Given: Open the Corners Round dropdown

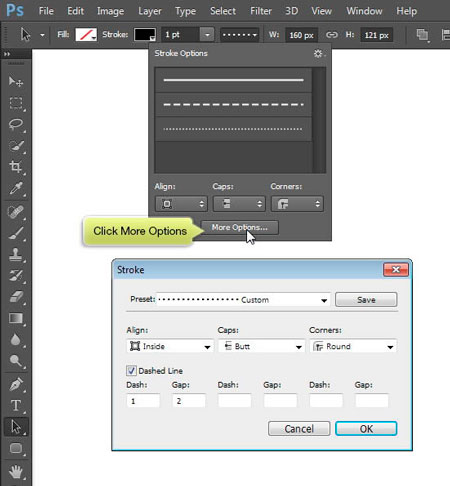Looking at the screenshot, I should pyautogui.click(x=353, y=346).
